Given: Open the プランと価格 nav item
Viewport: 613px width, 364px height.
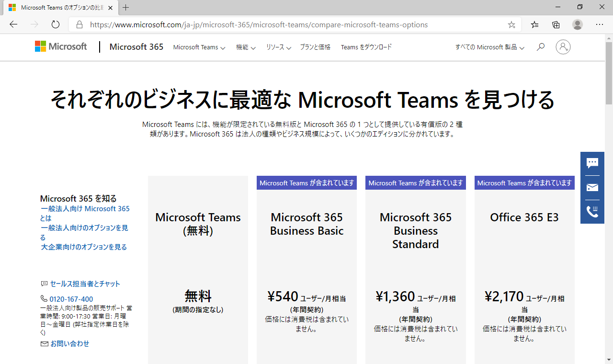Looking at the screenshot, I should pos(315,47).
